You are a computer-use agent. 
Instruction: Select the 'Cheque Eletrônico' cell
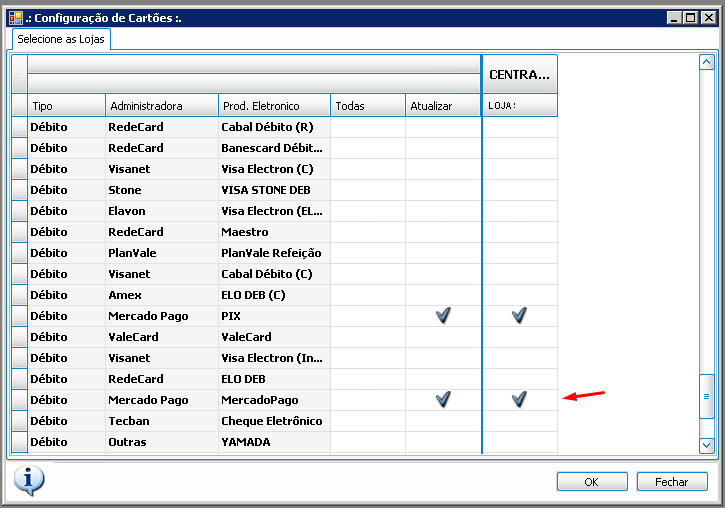click(274, 421)
